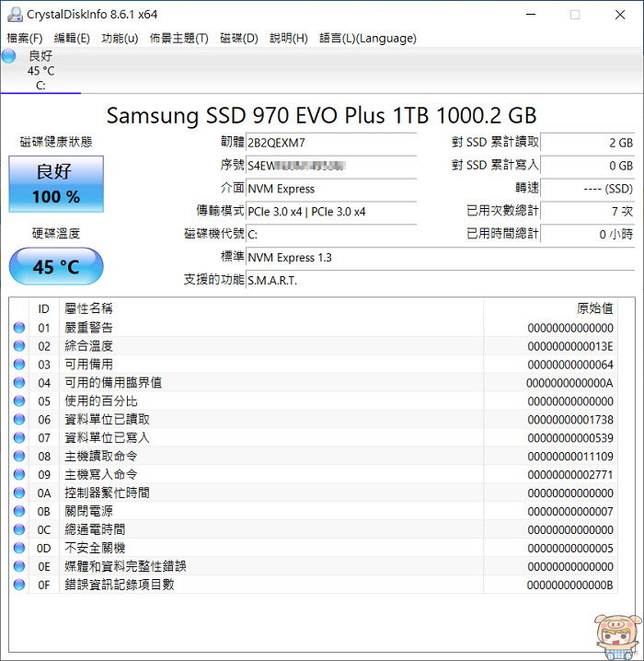Click status orb of row 09 主機寫入命令
The height and width of the screenshot is (661, 644).
(x=19, y=474)
